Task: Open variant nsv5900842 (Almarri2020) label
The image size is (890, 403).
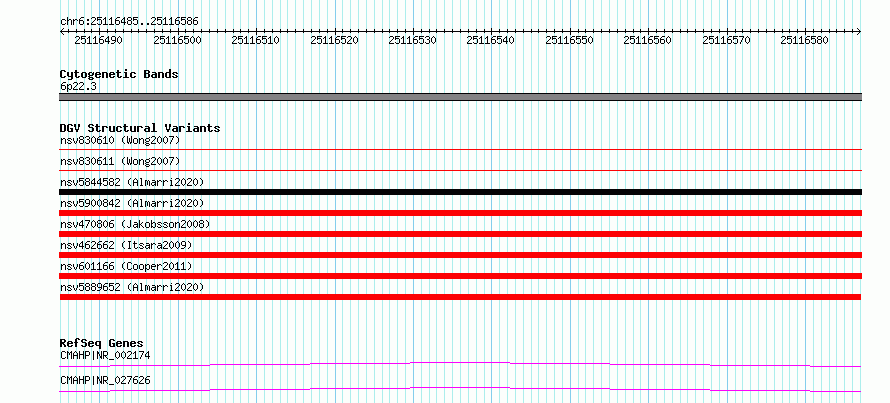Action: pos(132,203)
